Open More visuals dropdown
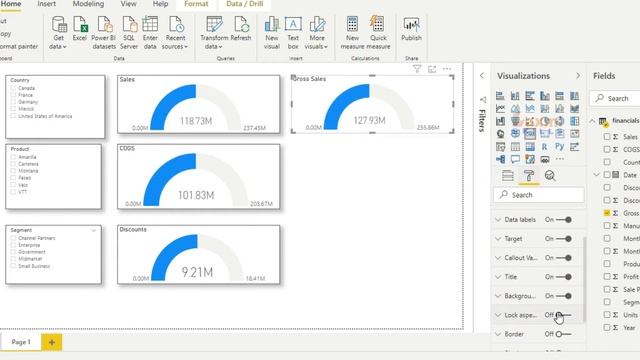This screenshot has height=360, width=640. pyautogui.click(x=316, y=33)
